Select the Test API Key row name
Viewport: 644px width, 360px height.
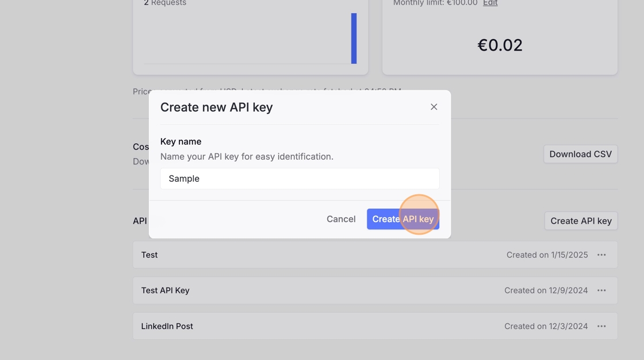click(165, 290)
